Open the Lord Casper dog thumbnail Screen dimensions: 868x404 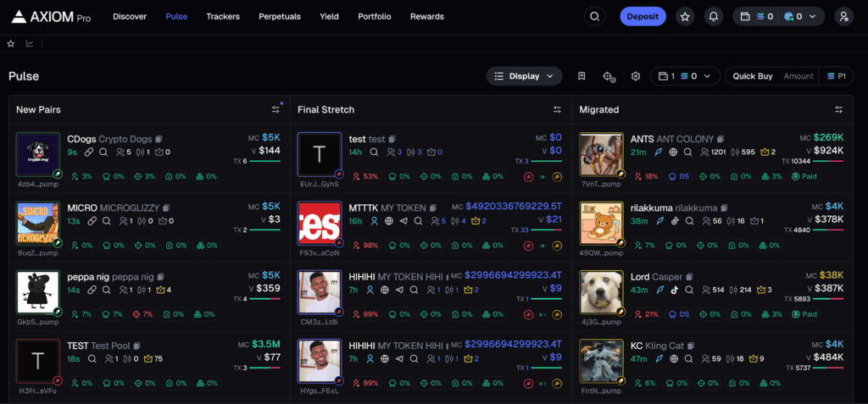(601, 292)
